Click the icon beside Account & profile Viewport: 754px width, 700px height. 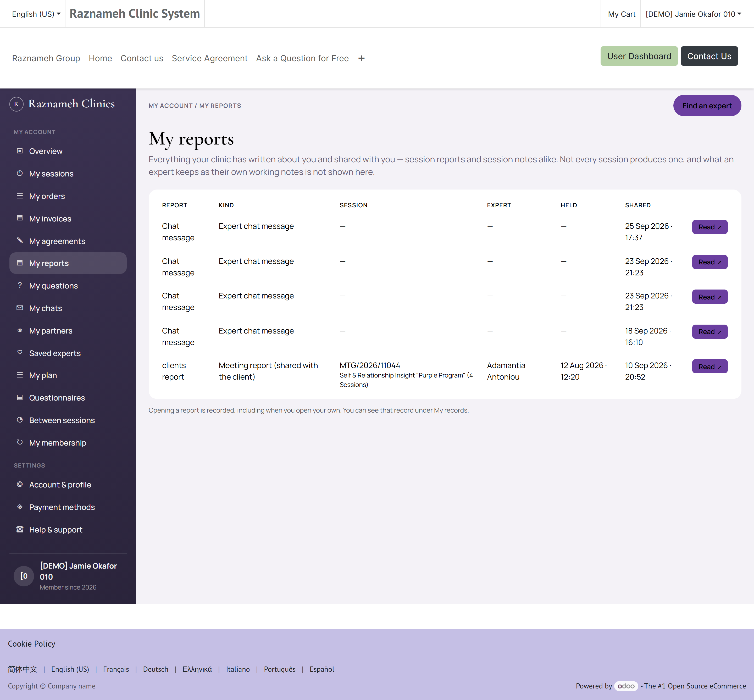point(20,485)
